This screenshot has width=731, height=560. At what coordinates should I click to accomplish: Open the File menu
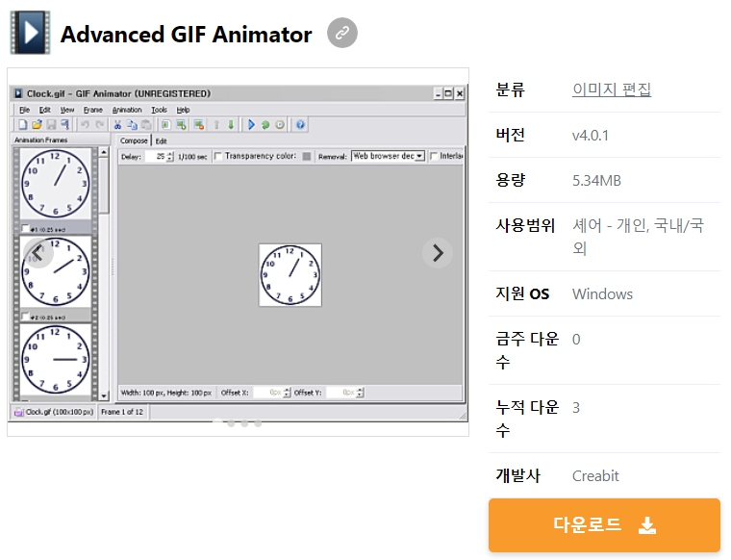pyautogui.click(x=24, y=110)
